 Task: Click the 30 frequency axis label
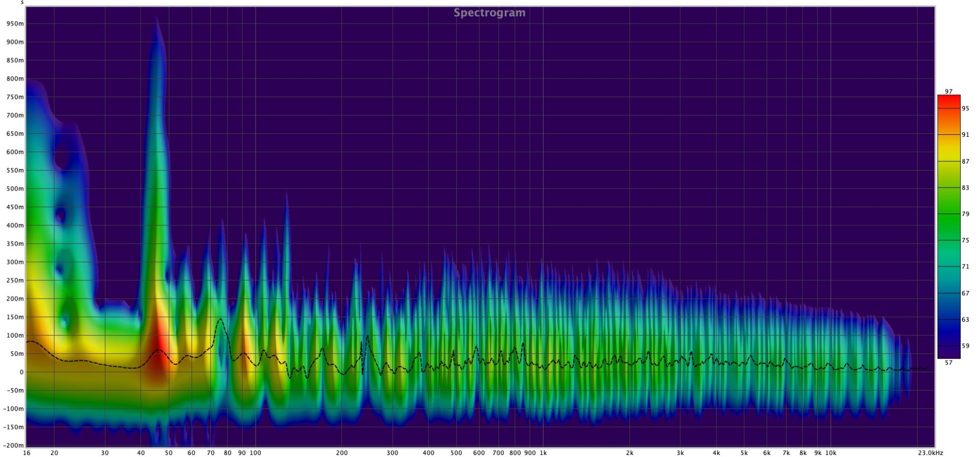tap(105, 452)
